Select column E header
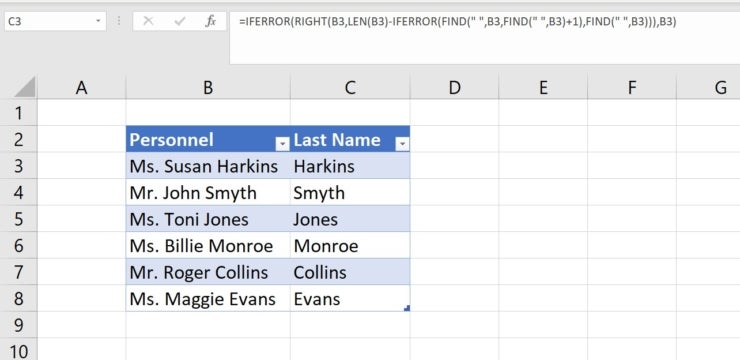The width and height of the screenshot is (740, 360). 543,88
